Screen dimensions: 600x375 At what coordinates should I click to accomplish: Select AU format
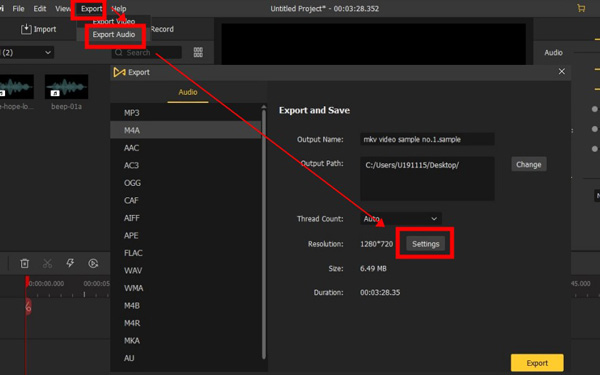coord(186,358)
